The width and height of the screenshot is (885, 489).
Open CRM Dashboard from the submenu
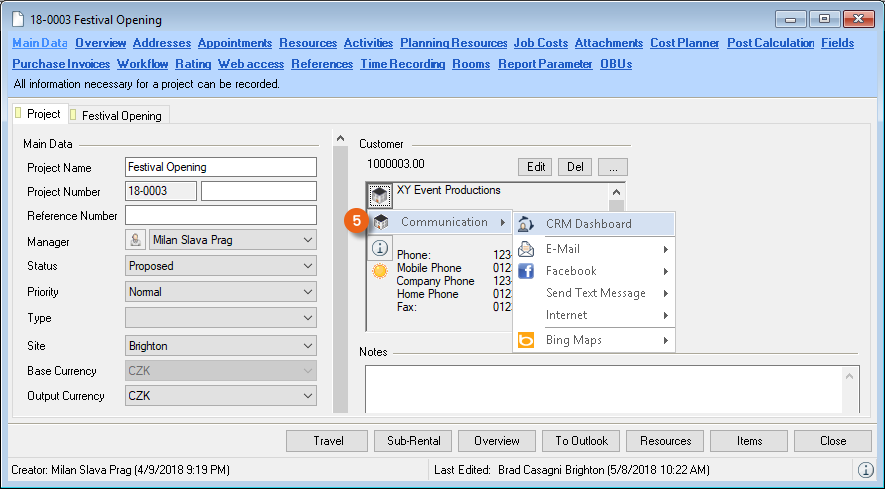(x=588, y=224)
